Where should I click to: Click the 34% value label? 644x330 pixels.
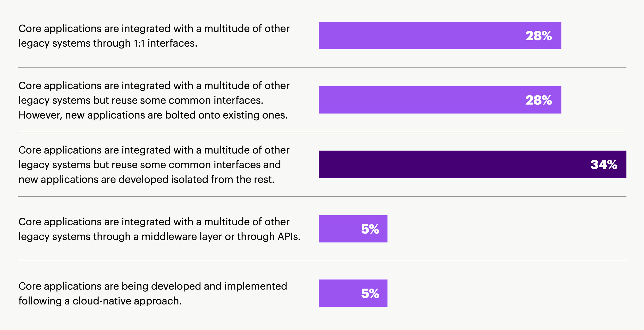click(x=604, y=164)
